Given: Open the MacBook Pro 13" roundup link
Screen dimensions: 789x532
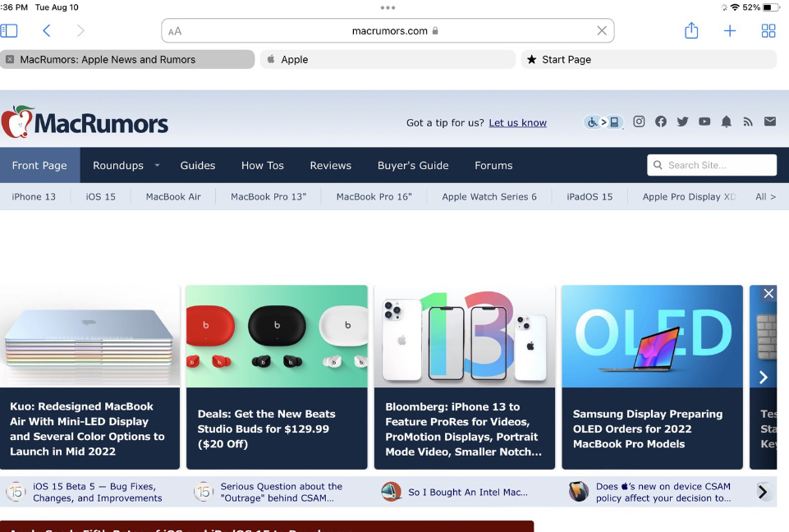Looking at the screenshot, I should pyautogui.click(x=268, y=197).
